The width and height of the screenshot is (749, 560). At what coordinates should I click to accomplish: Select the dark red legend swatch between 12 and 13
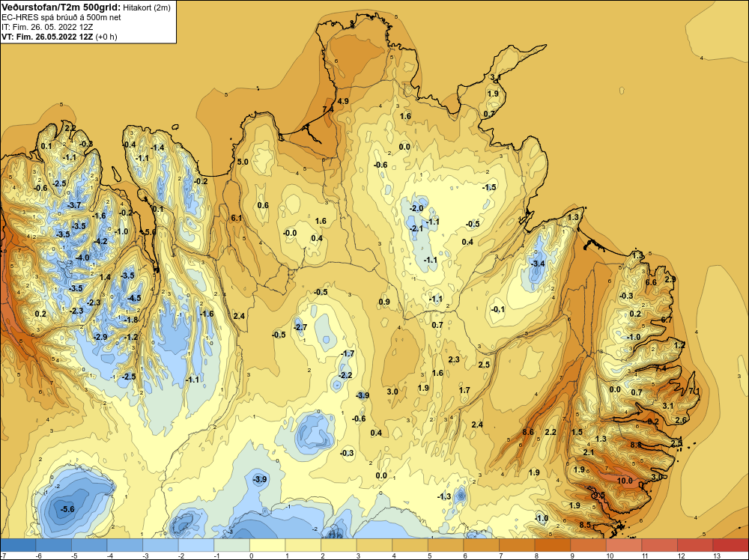(696, 545)
